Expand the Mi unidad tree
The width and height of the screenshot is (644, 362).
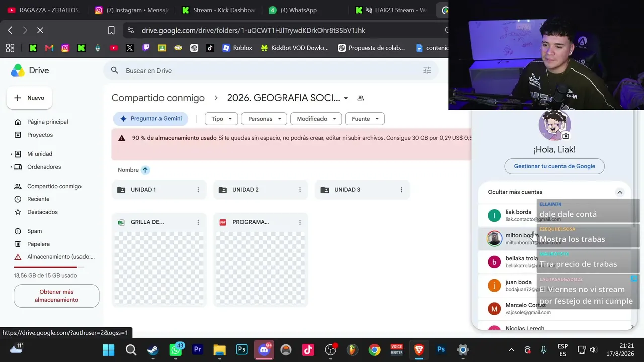coord(11,154)
